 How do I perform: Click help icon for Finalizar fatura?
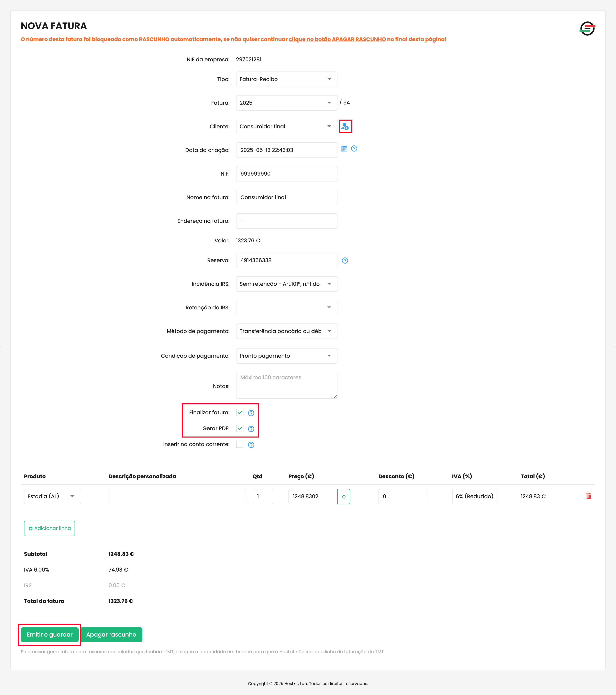(x=251, y=413)
